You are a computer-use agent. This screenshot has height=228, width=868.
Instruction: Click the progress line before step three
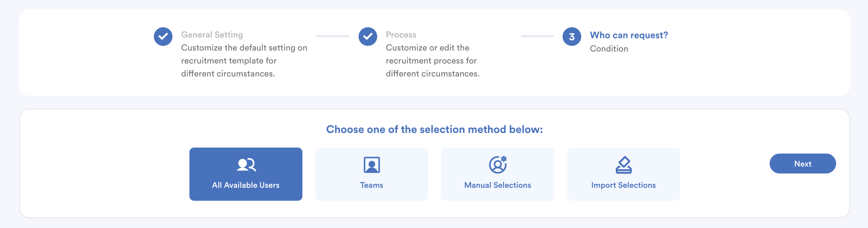tap(537, 36)
